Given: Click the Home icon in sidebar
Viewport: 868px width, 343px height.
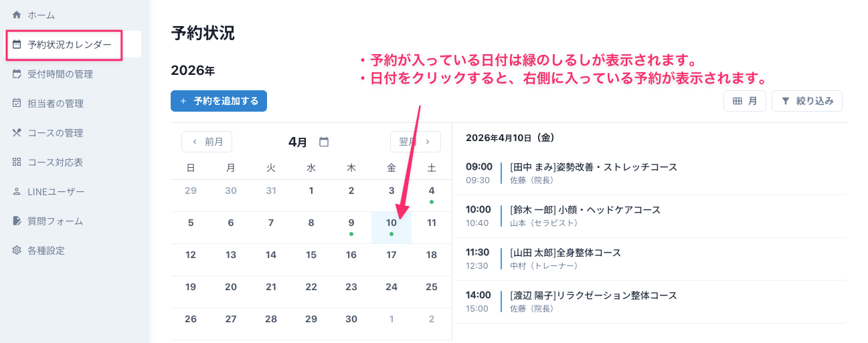Looking at the screenshot, I should [x=17, y=15].
